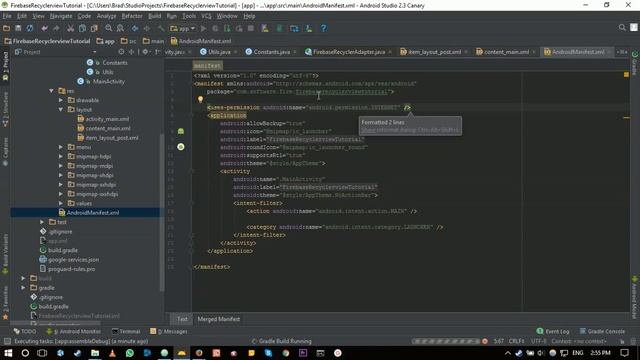Click the Project Structure toolbar icon
The width and height of the screenshot is (640, 360).
click(294, 28)
